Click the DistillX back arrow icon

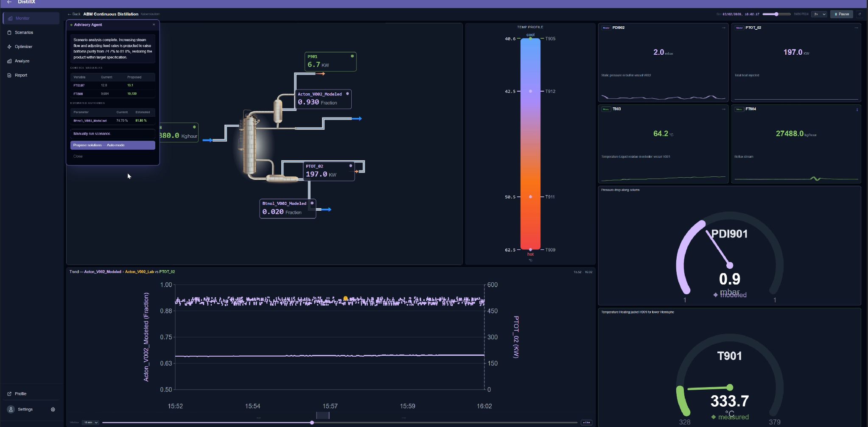tap(9, 2)
